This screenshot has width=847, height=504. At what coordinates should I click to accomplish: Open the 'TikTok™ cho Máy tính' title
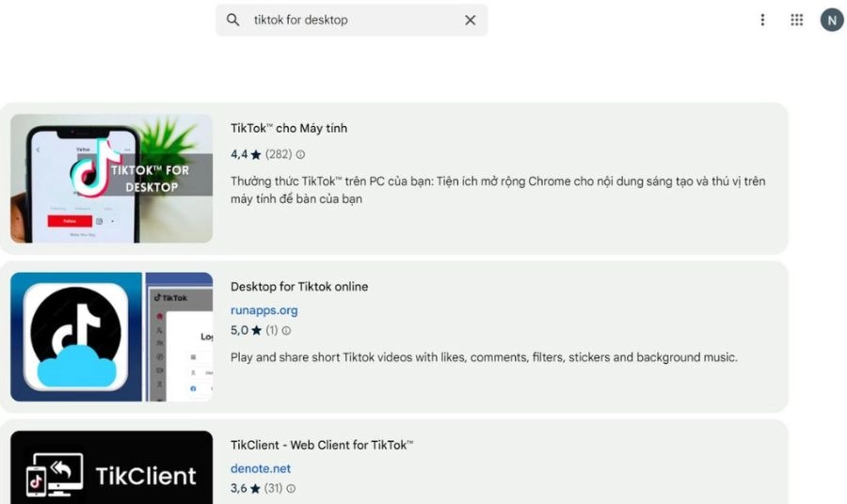coord(289,129)
